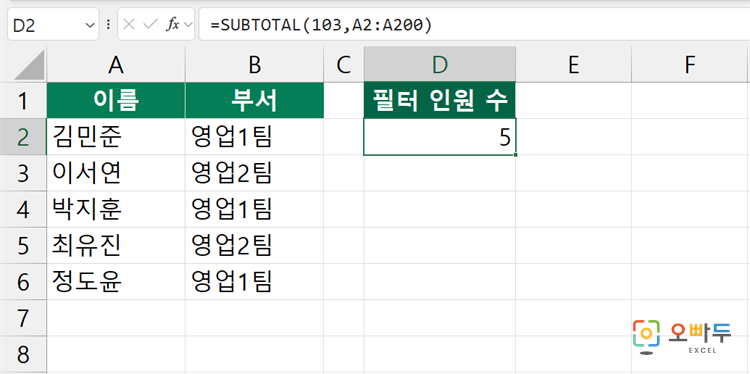Expand the function dropdown next to fx
The image size is (750, 374).
pos(187,25)
